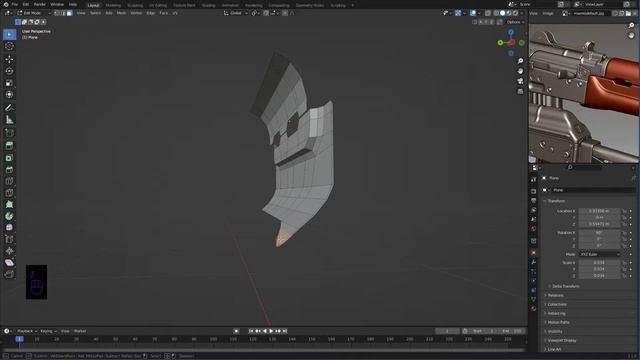Expand the Delta Transform panel
Image resolution: width=640 pixels, height=360 pixels.
click(x=566, y=286)
